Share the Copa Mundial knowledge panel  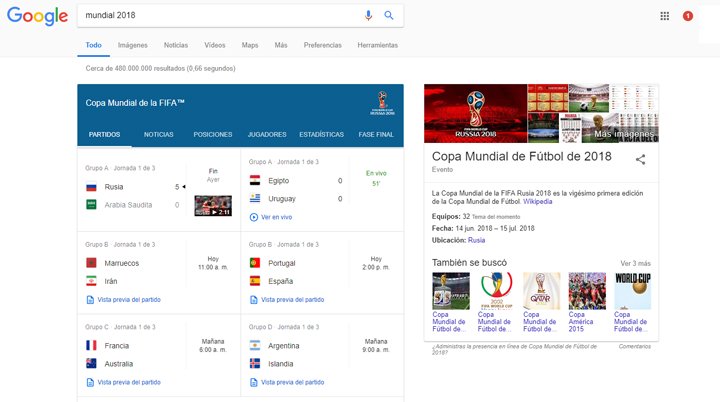point(641,159)
